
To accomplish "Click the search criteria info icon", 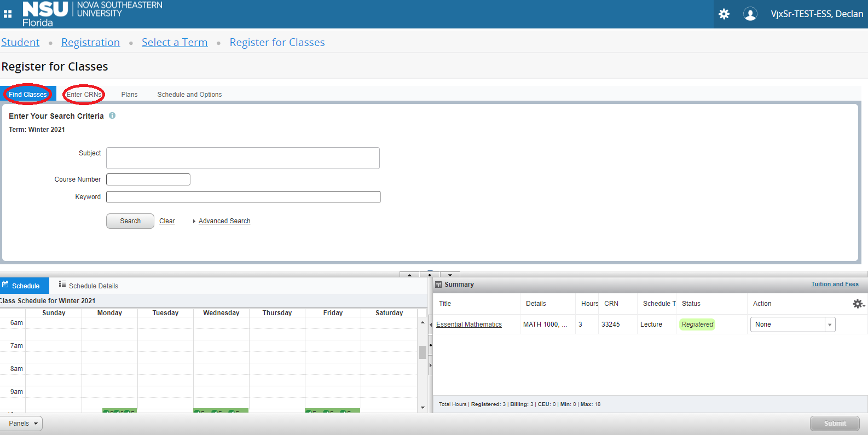I will point(112,115).
